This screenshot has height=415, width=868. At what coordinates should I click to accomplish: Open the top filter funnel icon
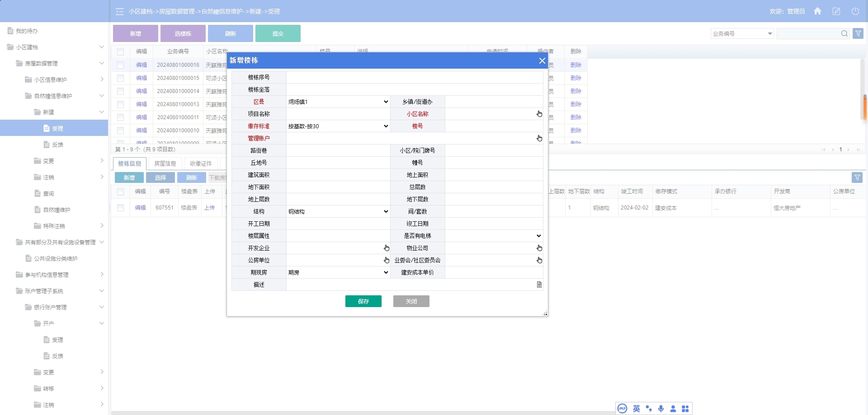pyautogui.click(x=858, y=33)
